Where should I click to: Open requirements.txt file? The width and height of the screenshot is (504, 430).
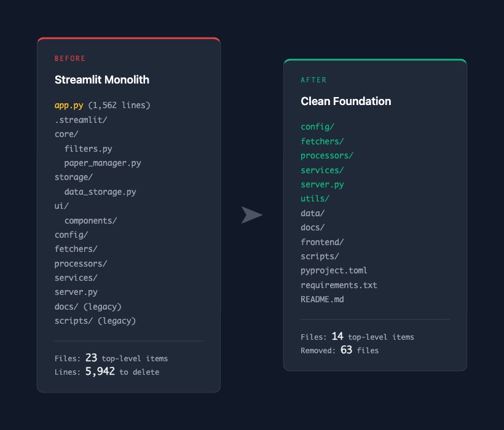click(339, 285)
